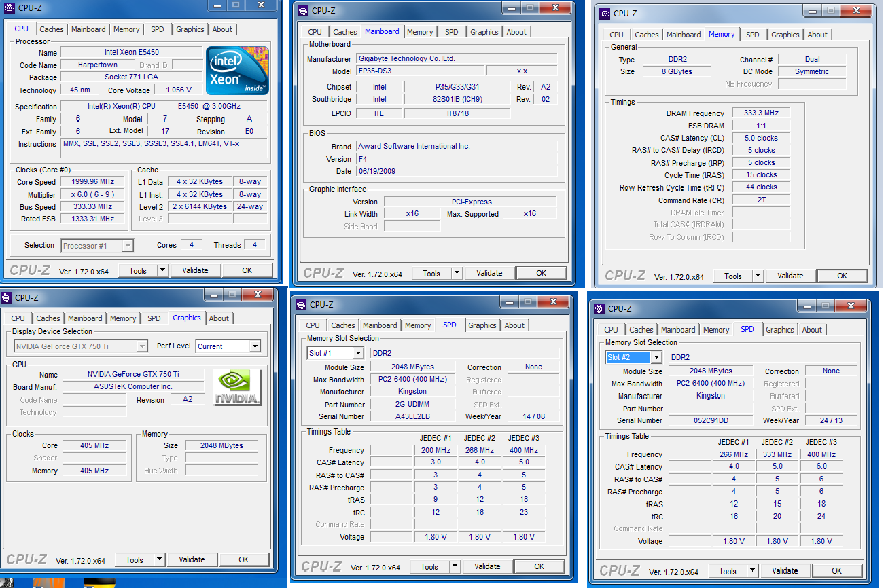Click the GPU name 'NVIDIA GeForce GTX 750 Ti'
The width and height of the screenshot is (886, 588).
[x=133, y=374]
